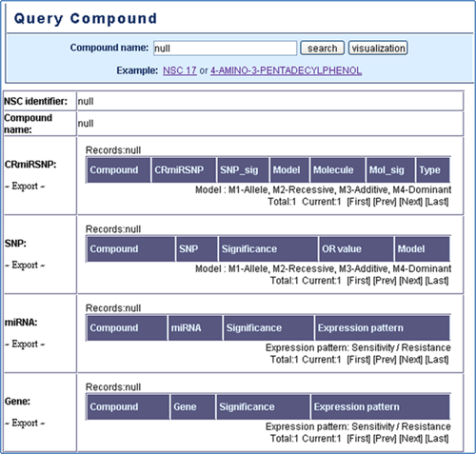Image resolution: width=476 pixels, height=454 pixels.
Task: Click miRNA table Expression pattern header
Action: [x=382, y=328]
